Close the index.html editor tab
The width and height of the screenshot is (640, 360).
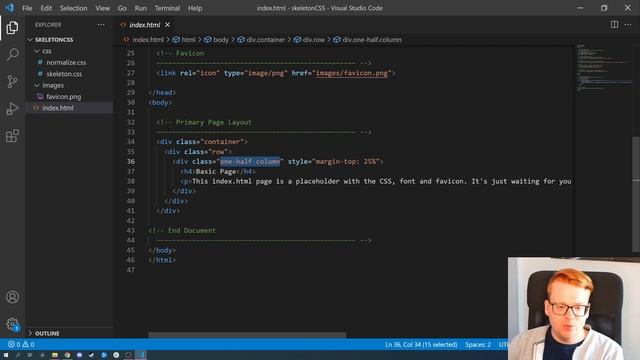pyautogui.click(x=167, y=25)
